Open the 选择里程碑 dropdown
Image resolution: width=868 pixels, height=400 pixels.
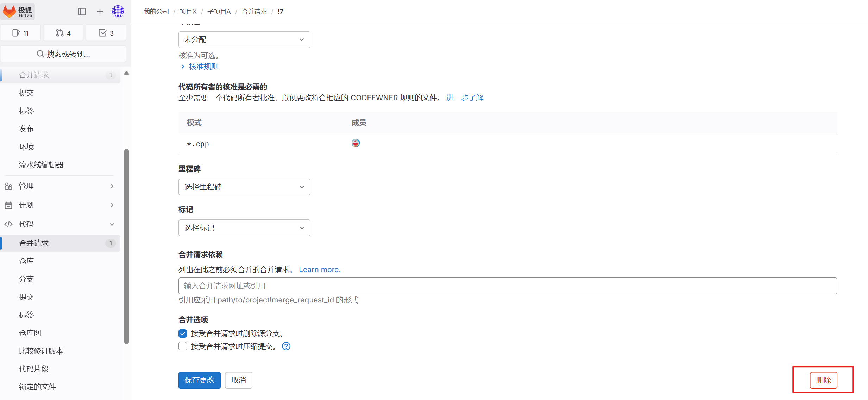[x=244, y=187]
